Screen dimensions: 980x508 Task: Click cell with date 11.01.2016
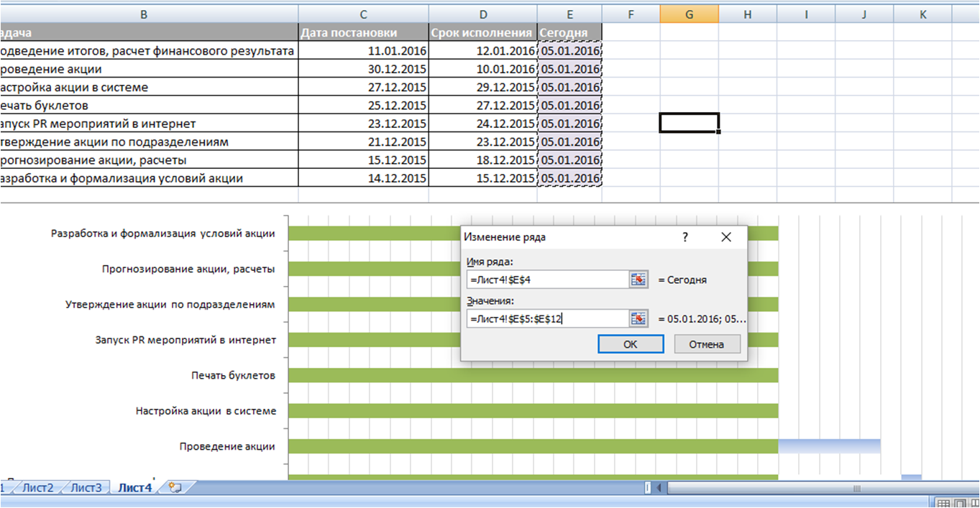(x=363, y=51)
